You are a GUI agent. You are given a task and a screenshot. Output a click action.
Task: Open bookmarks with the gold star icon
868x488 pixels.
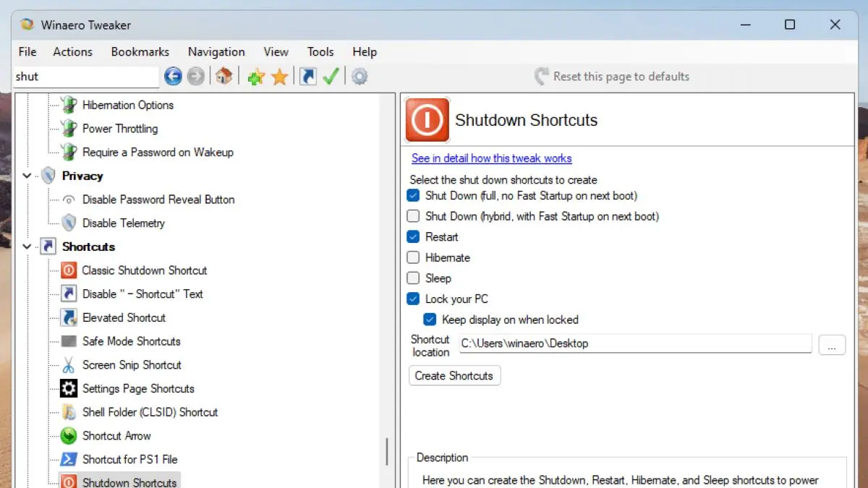(x=280, y=77)
